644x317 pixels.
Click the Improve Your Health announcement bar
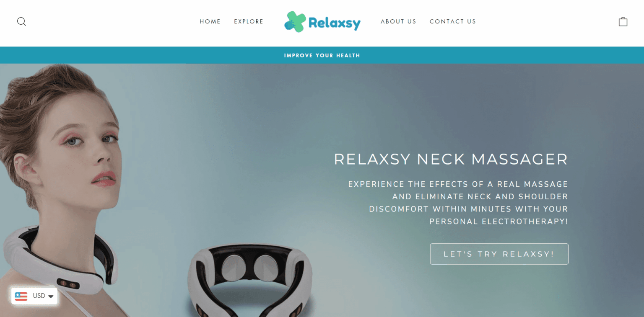click(322, 55)
